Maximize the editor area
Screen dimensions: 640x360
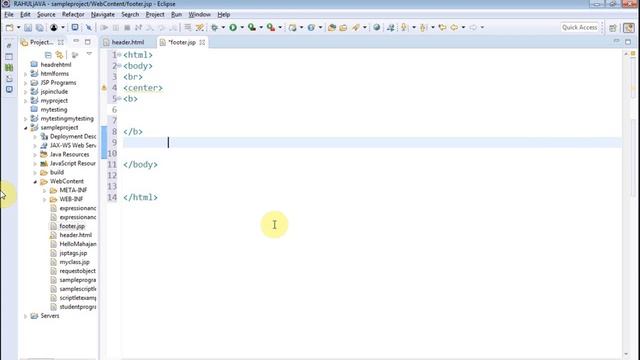[628, 42]
